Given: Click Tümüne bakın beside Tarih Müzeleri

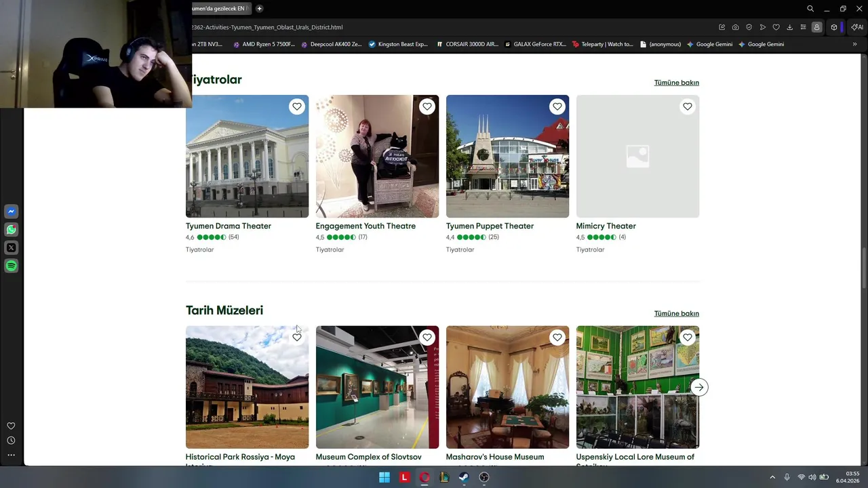Looking at the screenshot, I should [676, 314].
